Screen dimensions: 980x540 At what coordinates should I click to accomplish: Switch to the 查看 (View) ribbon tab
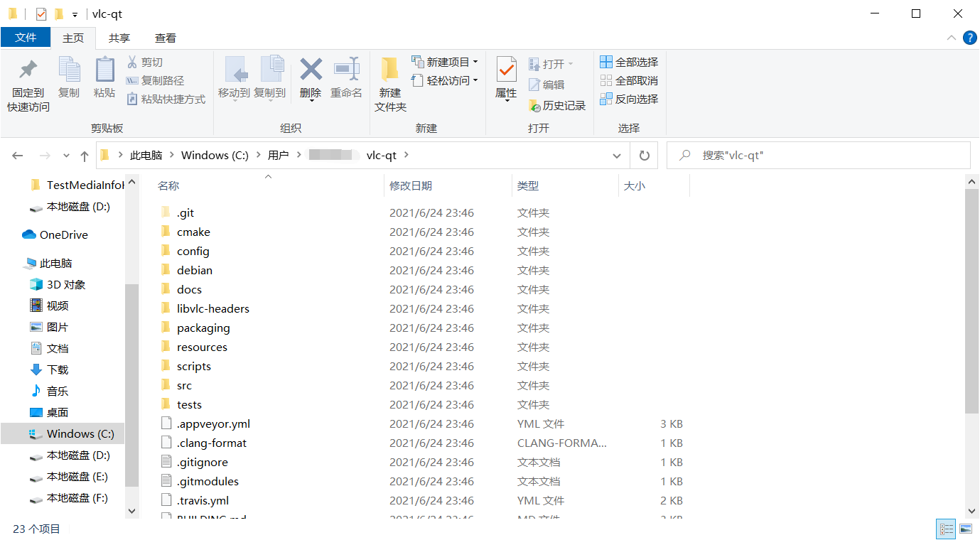pyautogui.click(x=167, y=38)
